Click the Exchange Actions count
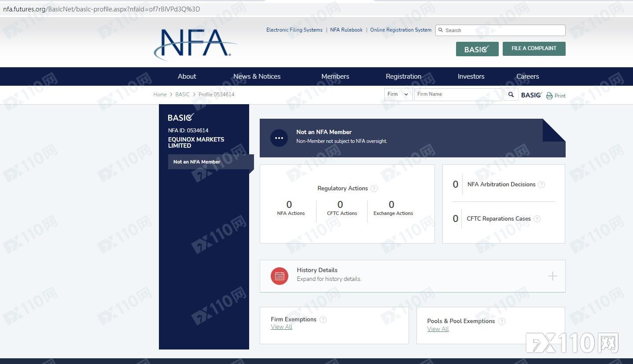Image resolution: width=633 pixels, height=364 pixels. click(x=391, y=204)
